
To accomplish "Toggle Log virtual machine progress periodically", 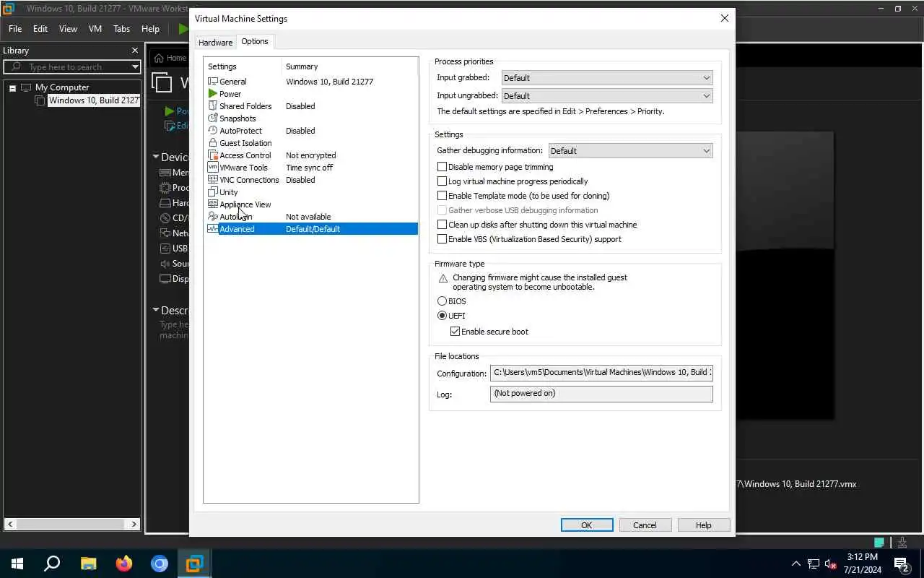I will (443, 181).
